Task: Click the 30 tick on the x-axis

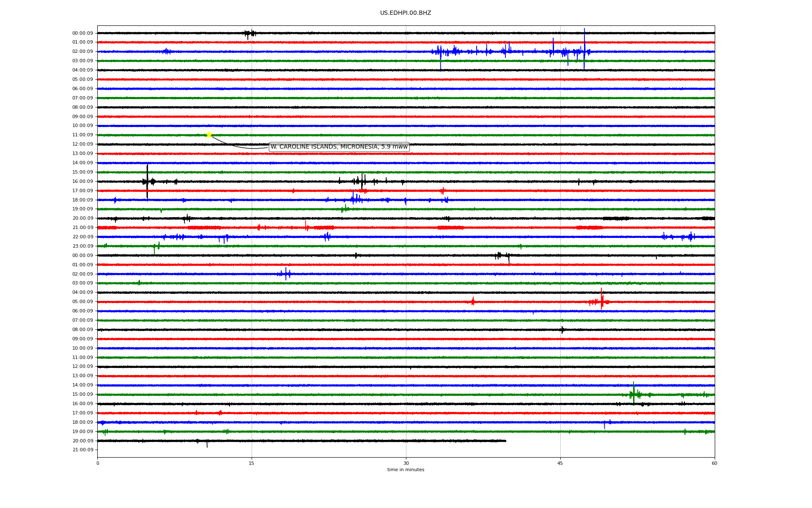Action: pos(406,463)
